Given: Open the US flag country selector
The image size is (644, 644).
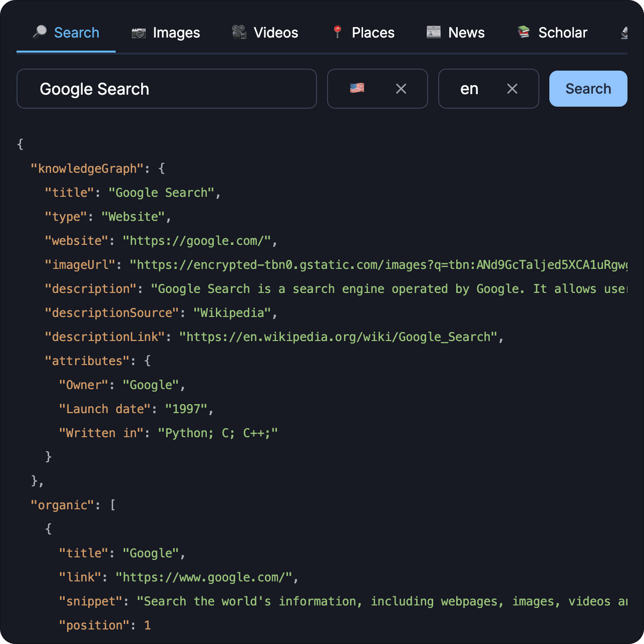Looking at the screenshot, I should (x=357, y=88).
